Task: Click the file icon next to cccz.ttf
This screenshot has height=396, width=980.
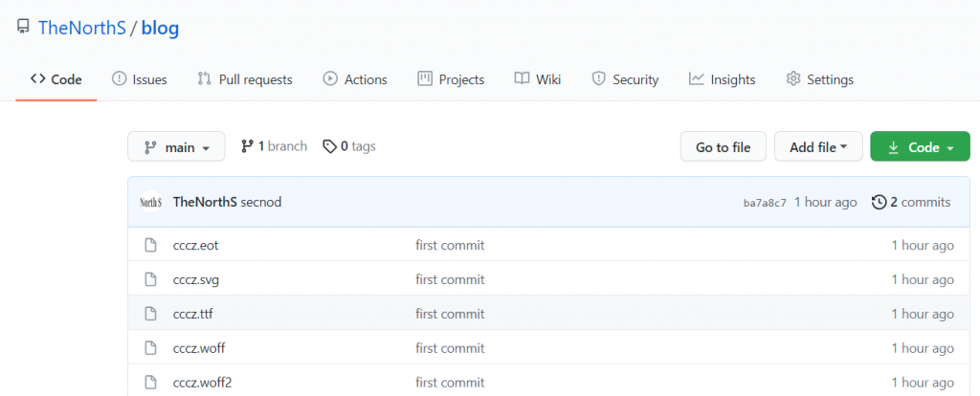Action: (x=150, y=314)
